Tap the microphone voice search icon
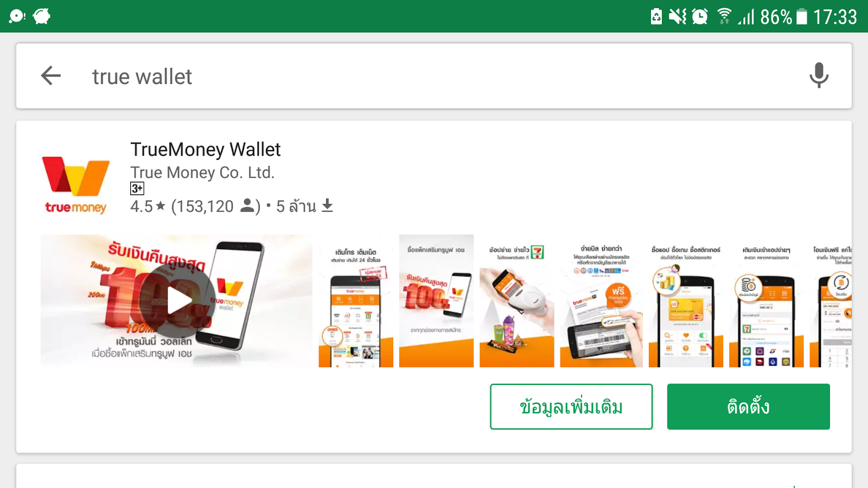 pyautogui.click(x=819, y=75)
